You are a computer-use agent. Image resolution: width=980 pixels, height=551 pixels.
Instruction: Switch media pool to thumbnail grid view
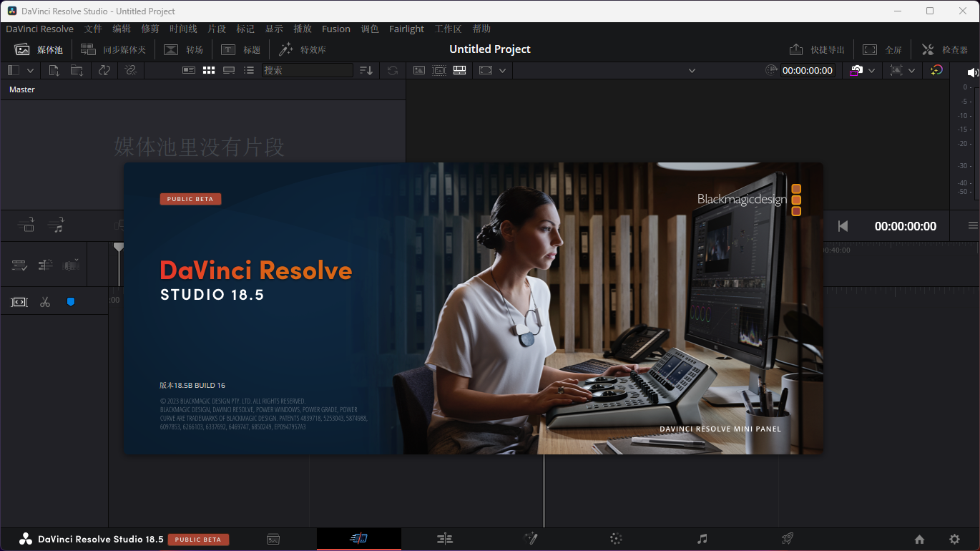(x=209, y=70)
